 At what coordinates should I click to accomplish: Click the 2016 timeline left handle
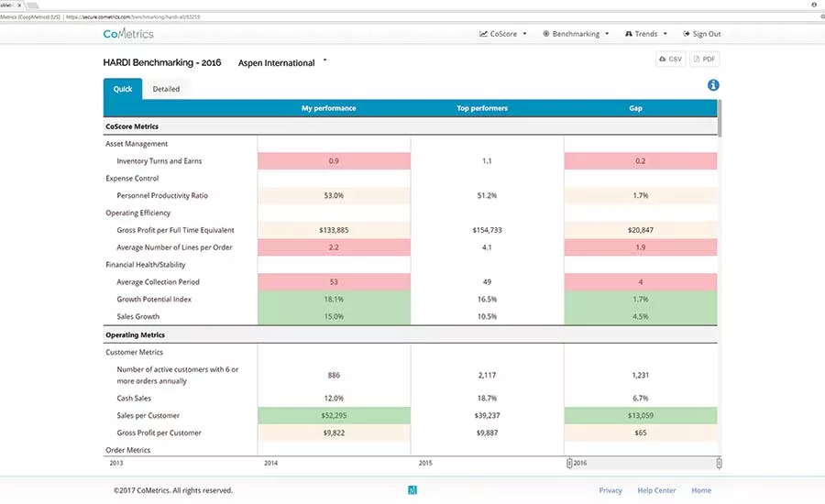pos(568,463)
